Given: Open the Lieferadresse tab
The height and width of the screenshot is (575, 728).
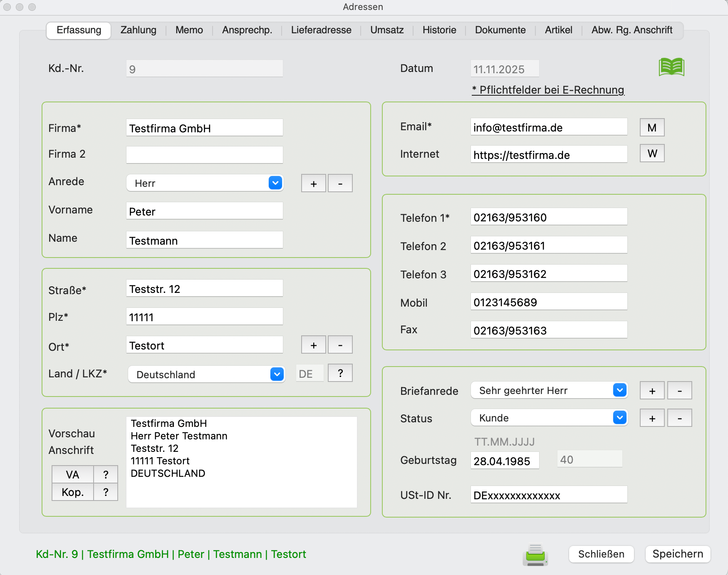Looking at the screenshot, I should (321, 30).
